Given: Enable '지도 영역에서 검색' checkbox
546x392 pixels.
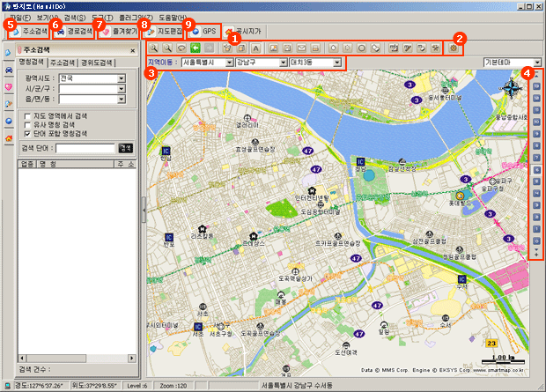Looking at the screenshot, I should [x=29, y=115].
